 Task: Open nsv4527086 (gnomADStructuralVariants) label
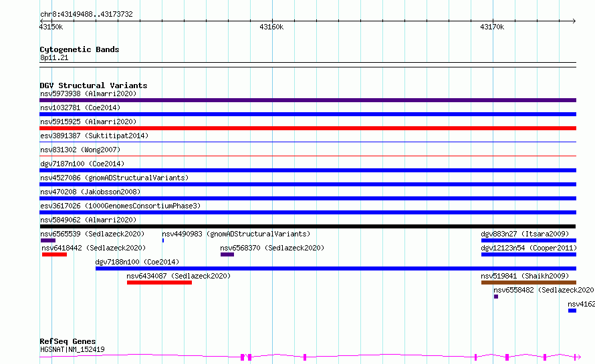tap(114, 178)
